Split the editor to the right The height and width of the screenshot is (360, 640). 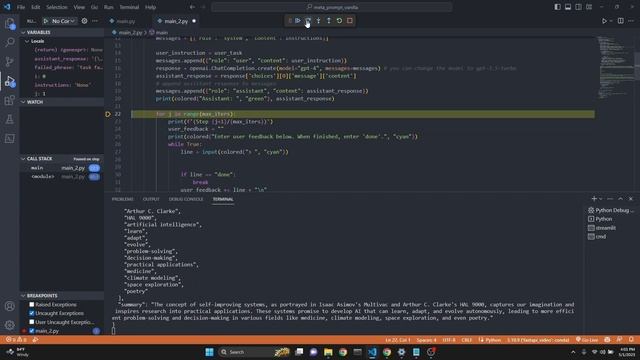pos(620,21)
